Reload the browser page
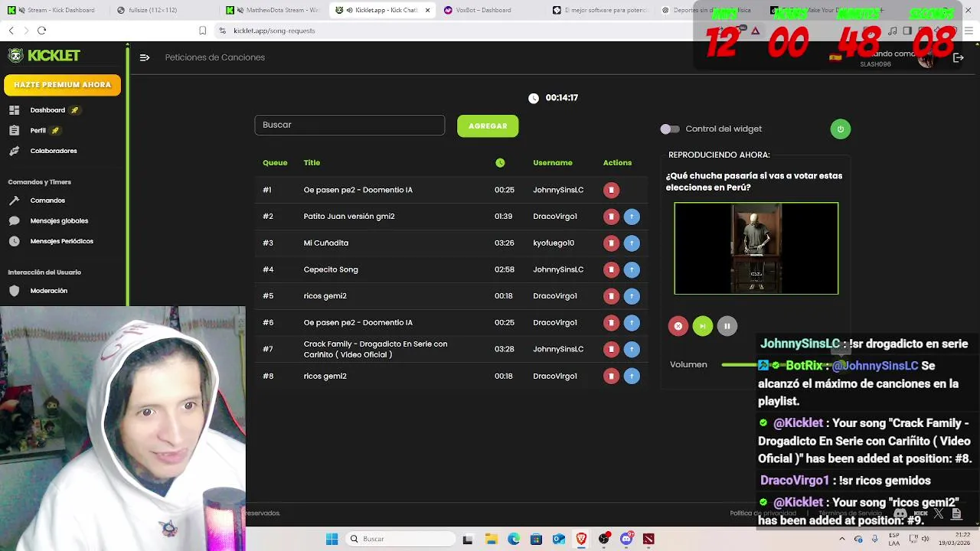This screenshot has width=980, height=551. coord(41,31)
